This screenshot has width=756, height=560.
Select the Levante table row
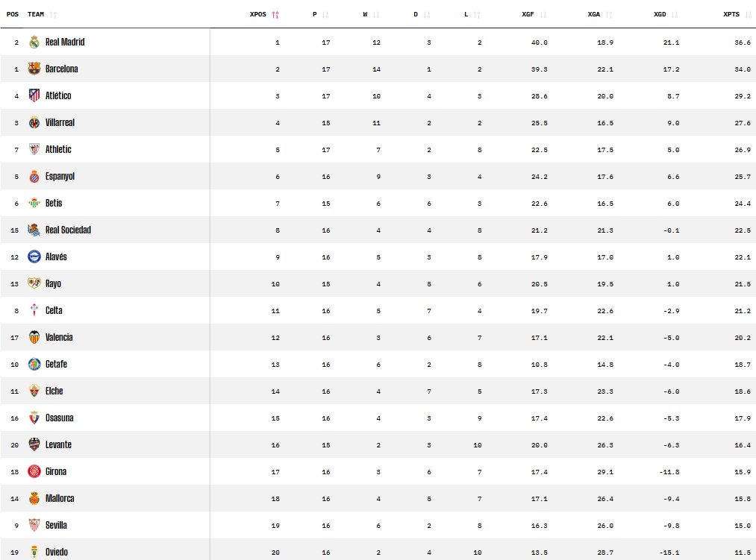pos(373,444)
